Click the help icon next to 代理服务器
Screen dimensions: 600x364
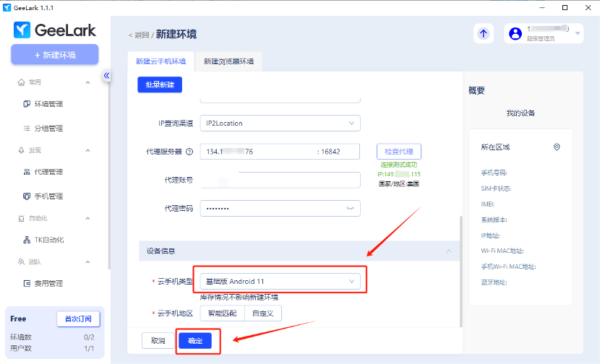click(x=189, y=152)
